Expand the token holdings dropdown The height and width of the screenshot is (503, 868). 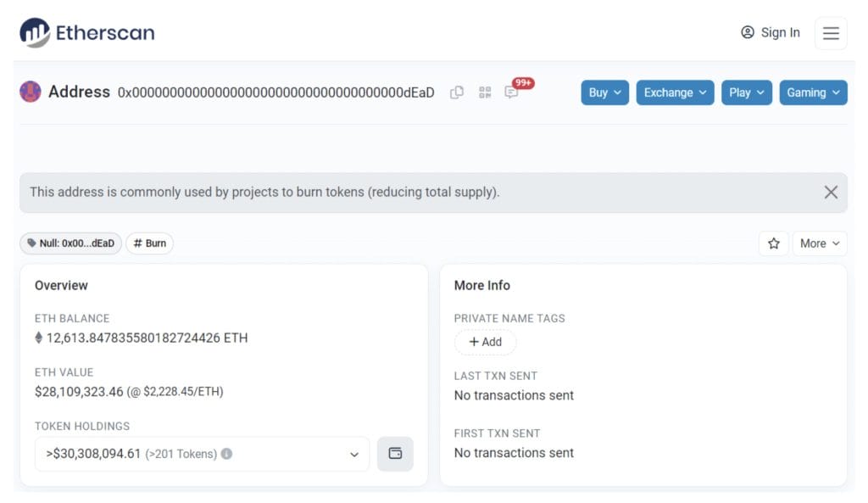[202, 454]
